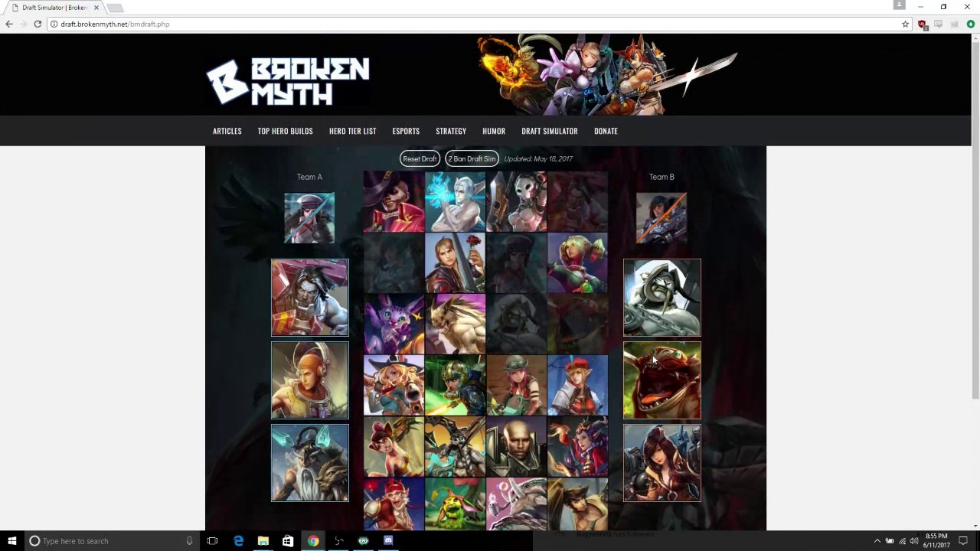Choose the cat-eared girl with claws
The width and height of the screenshot is (980, 551).
394,446
